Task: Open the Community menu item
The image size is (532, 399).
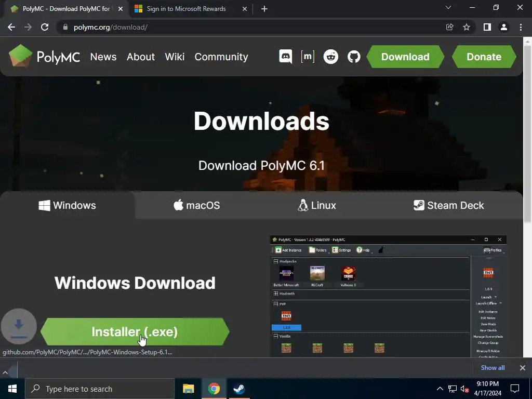Action: (x=221, y=57)
